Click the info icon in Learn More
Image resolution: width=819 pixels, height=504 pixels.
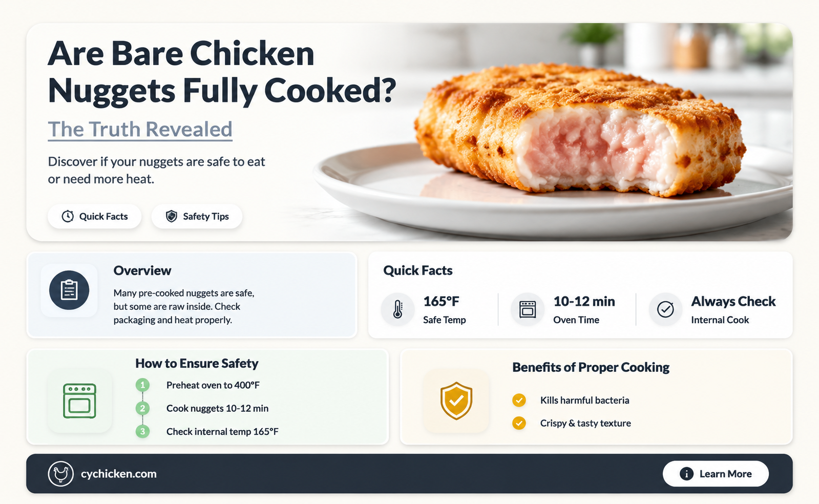pyautogui.click(x=686, y=474)
